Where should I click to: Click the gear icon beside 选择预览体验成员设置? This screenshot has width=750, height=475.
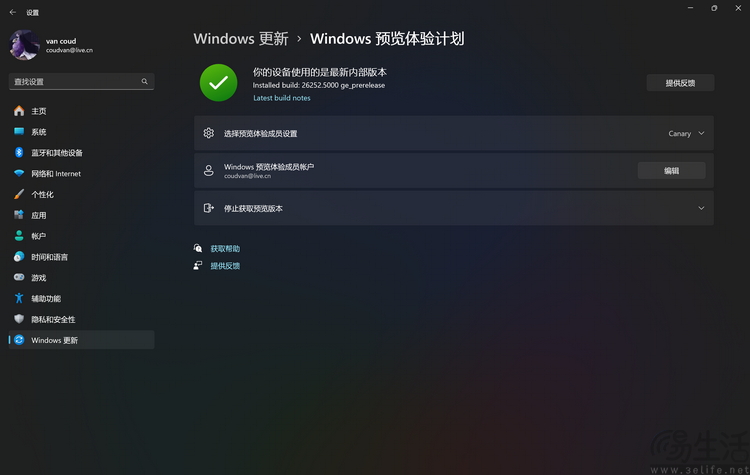coord(209,133)
